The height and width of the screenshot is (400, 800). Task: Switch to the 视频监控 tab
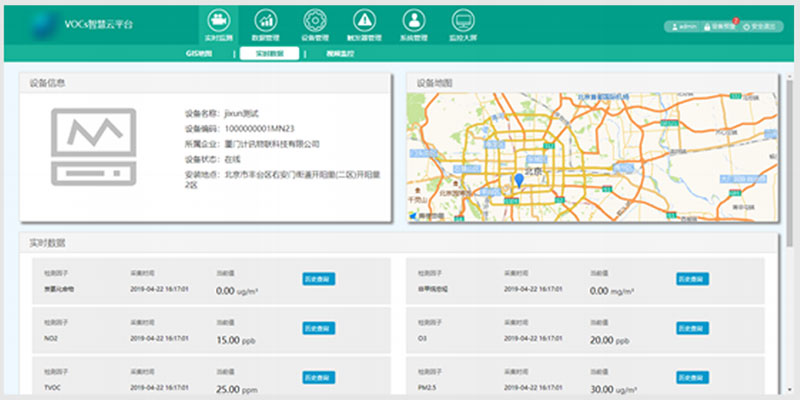(340, 54)
